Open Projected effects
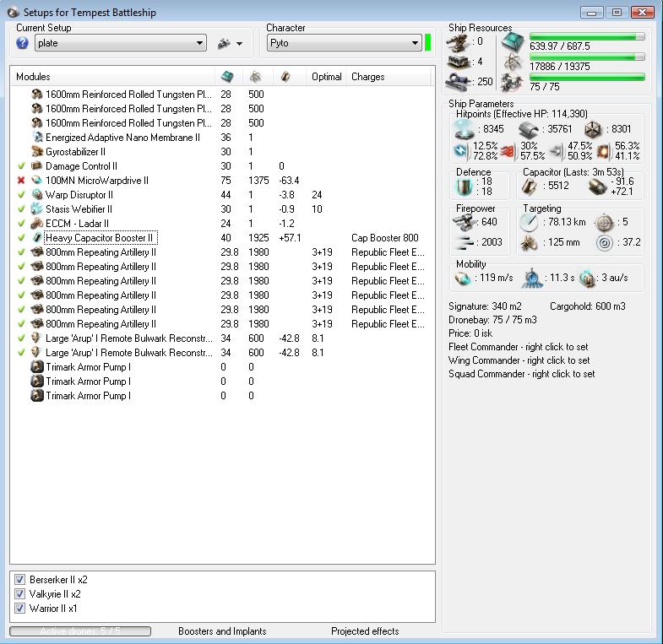 (365, 630)
